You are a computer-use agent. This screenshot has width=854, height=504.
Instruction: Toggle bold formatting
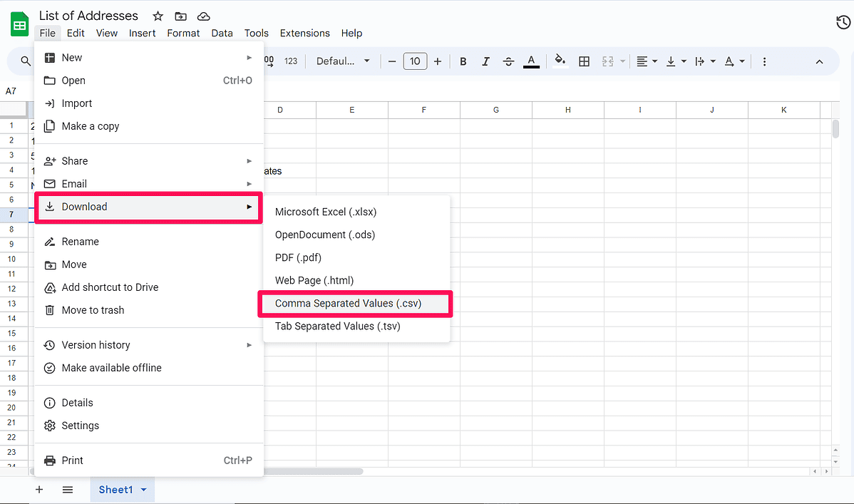[463, 61]
